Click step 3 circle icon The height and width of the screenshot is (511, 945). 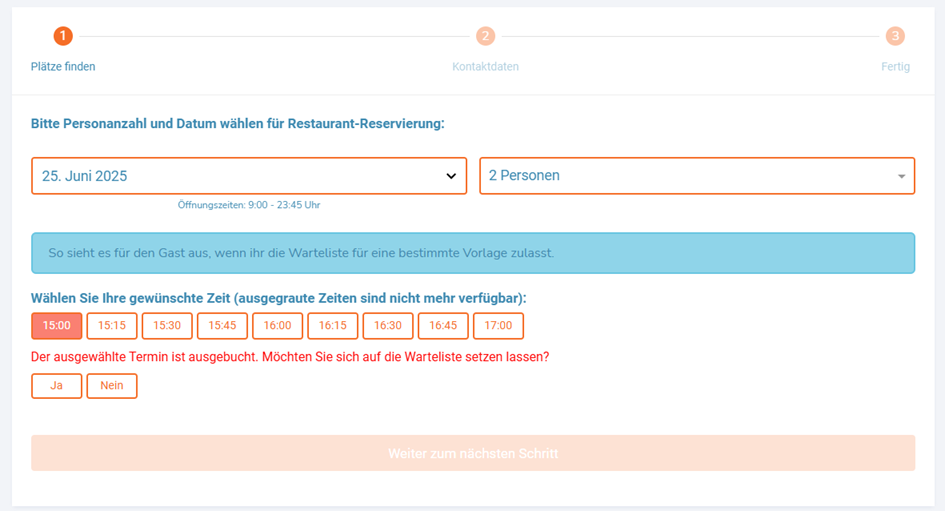pos(895,37)
